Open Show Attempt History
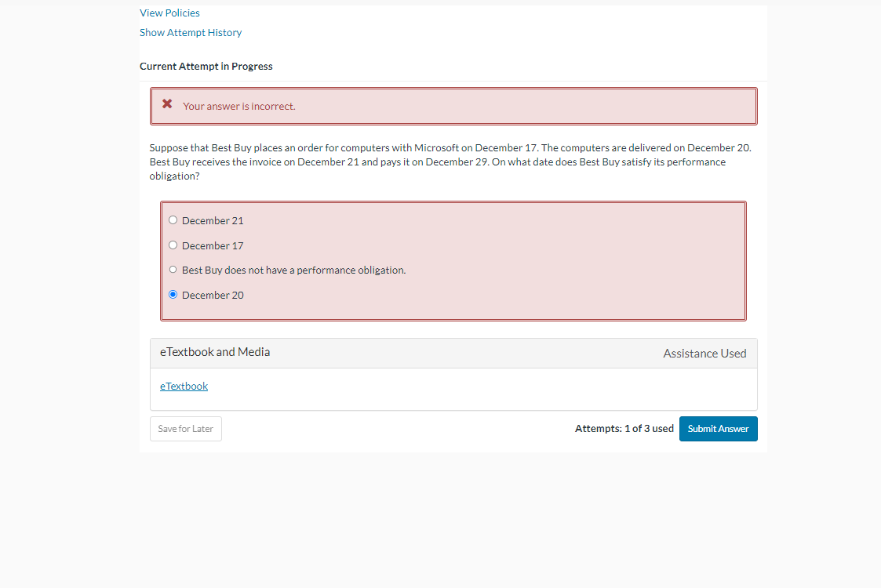 tap(190, 32)
